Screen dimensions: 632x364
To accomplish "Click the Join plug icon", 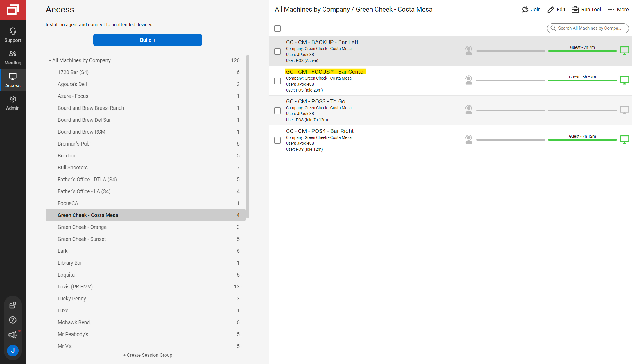I will tap(525, 10).
